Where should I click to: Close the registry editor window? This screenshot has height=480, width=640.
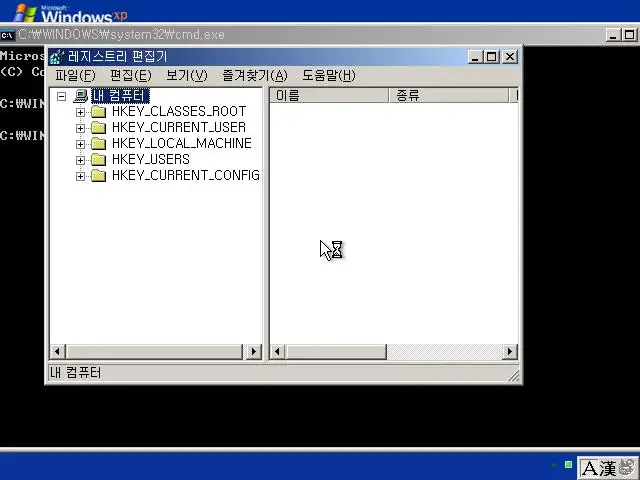point(510,57)
